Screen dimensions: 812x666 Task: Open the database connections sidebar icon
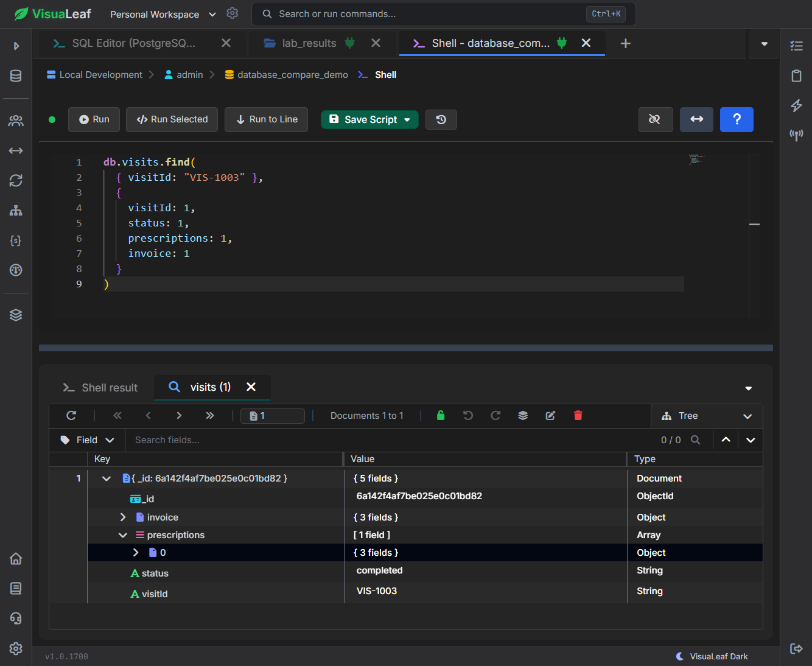(x=16, y=75)
